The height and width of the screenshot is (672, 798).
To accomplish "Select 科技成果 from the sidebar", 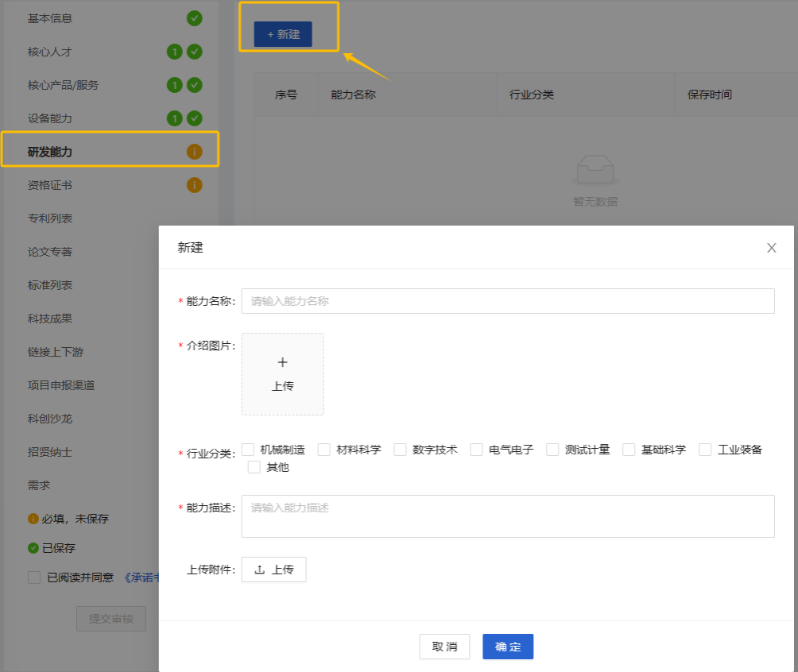I will (50, 319).
